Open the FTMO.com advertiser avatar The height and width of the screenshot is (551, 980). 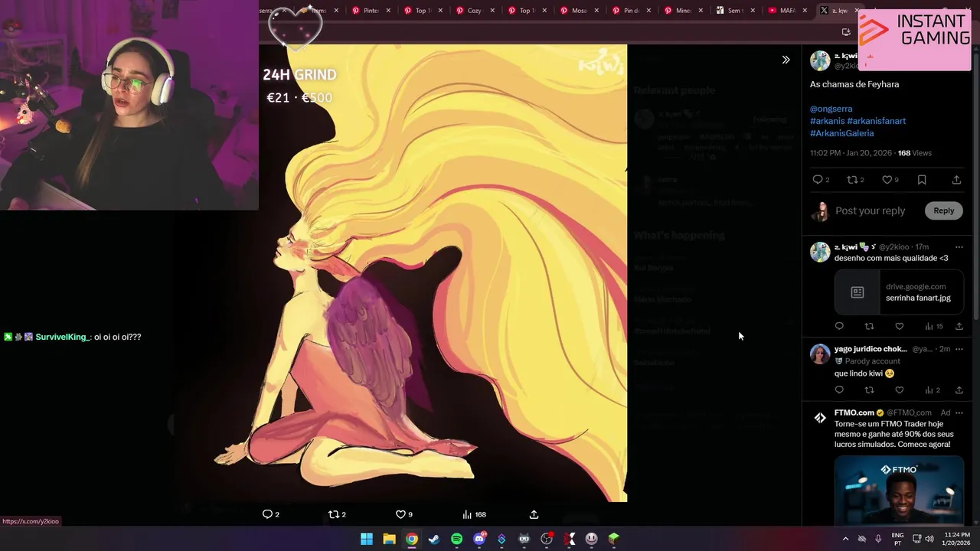[x=820, y=418]
